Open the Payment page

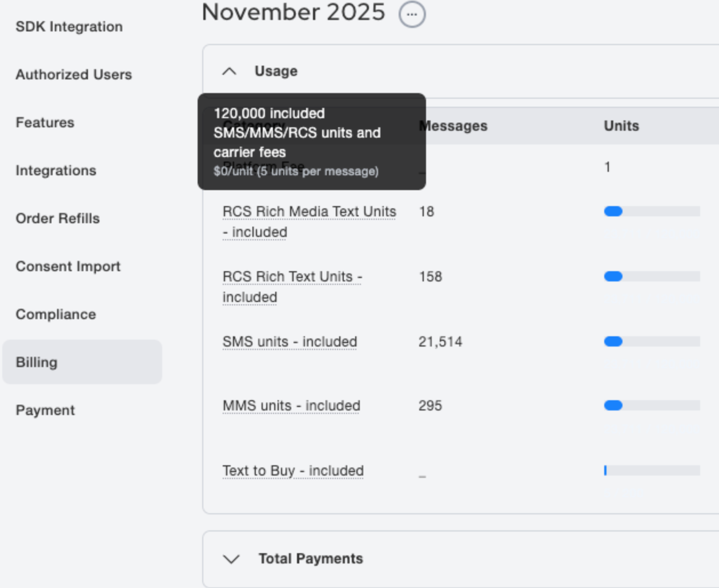45,410
